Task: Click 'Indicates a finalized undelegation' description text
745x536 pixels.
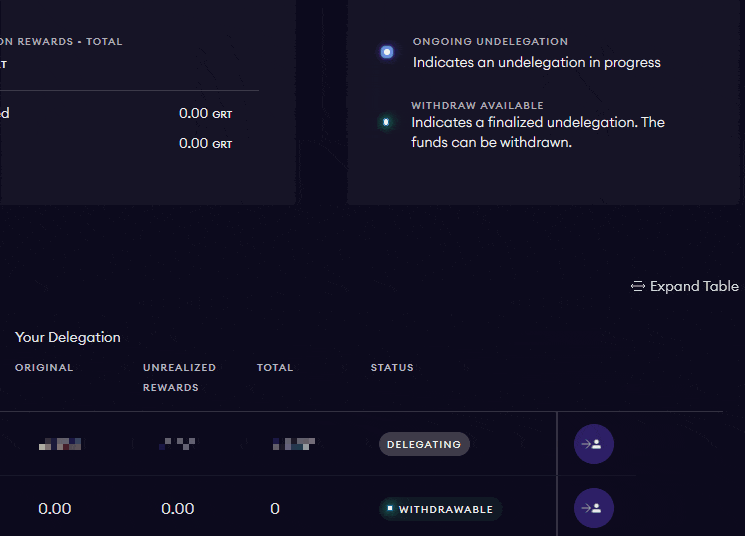Action: 538,132
